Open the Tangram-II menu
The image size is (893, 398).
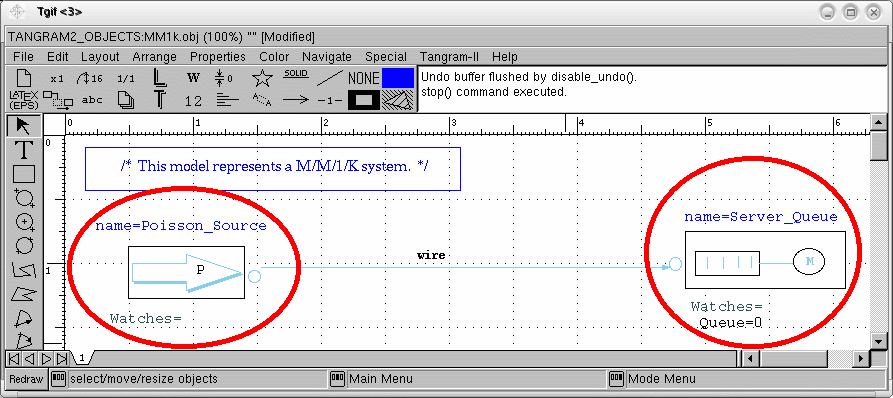tap(449, 57)
